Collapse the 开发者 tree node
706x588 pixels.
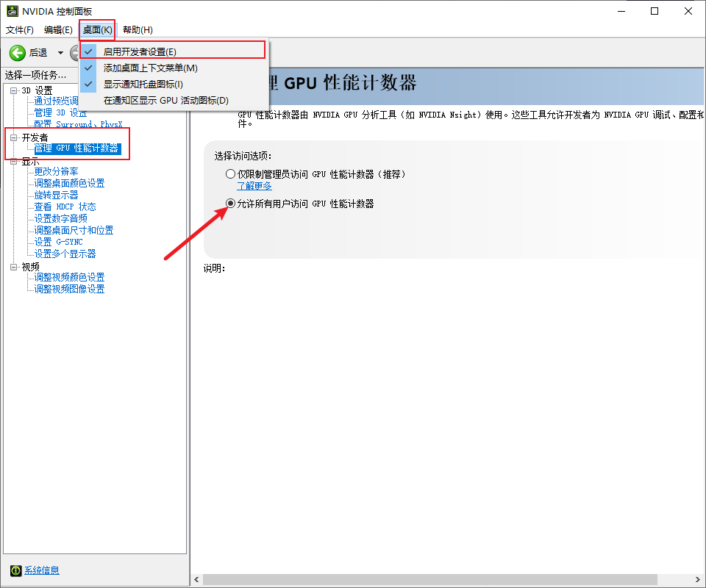tap(14, 137)
